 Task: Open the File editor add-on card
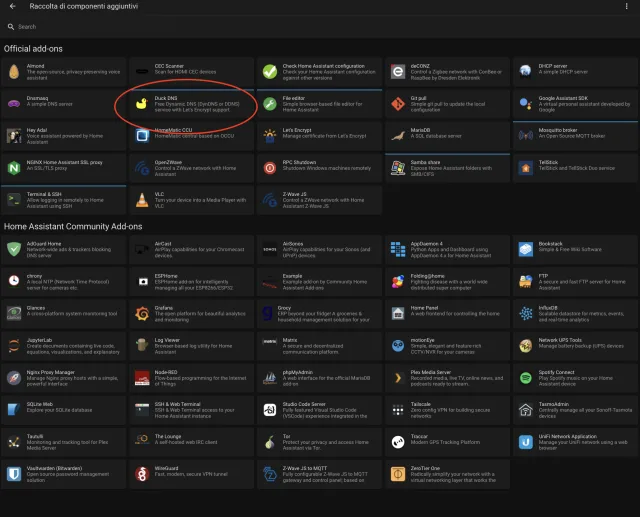pos(320,103)
